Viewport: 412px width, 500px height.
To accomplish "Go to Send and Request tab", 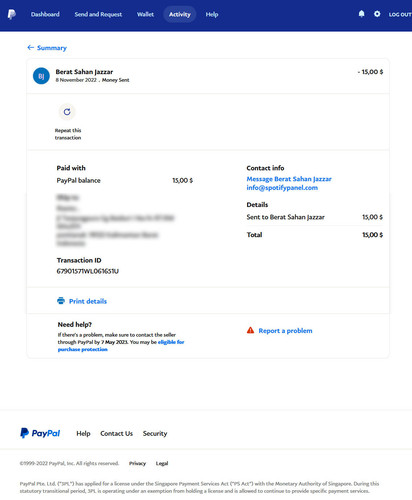I will 98,14.
